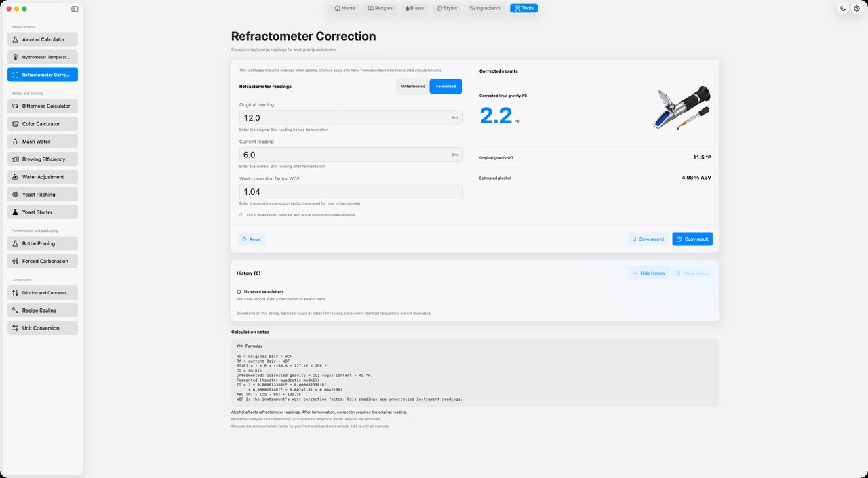868x478 pixels.
Task: Select the Tools tab
Action: pyautogui.click(x=524, y=8)
